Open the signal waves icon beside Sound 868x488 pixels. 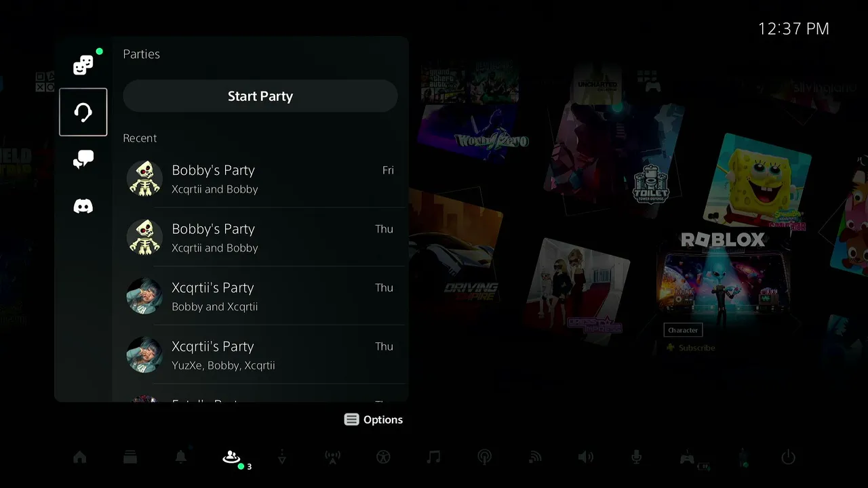click(535, 457)
